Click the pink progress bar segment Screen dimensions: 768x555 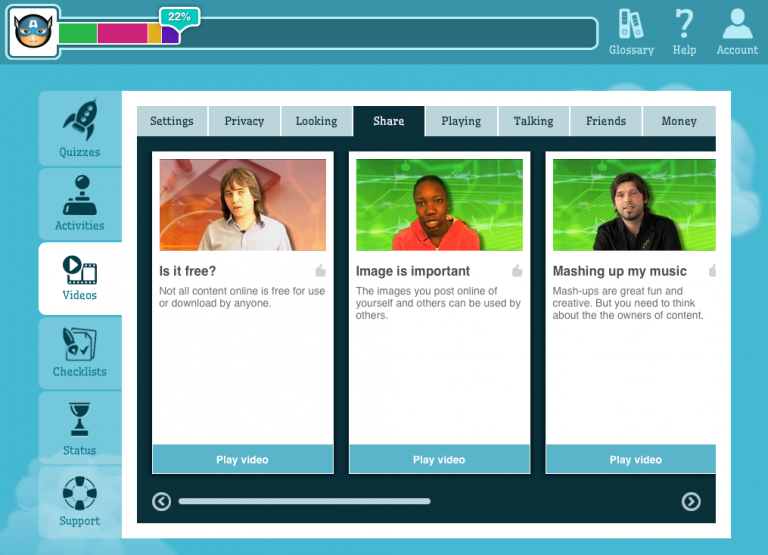(x=122, y=33)
